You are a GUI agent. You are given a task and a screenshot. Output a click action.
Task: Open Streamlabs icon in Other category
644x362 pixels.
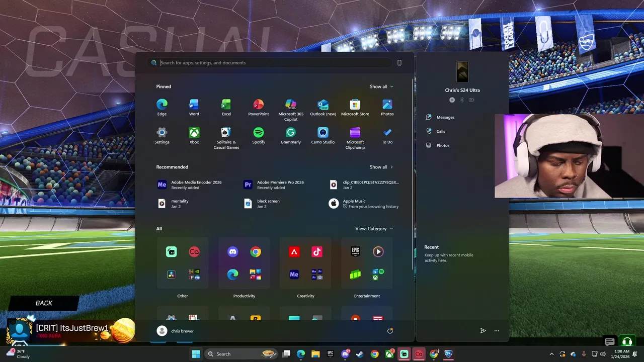(x=171, y=252)
